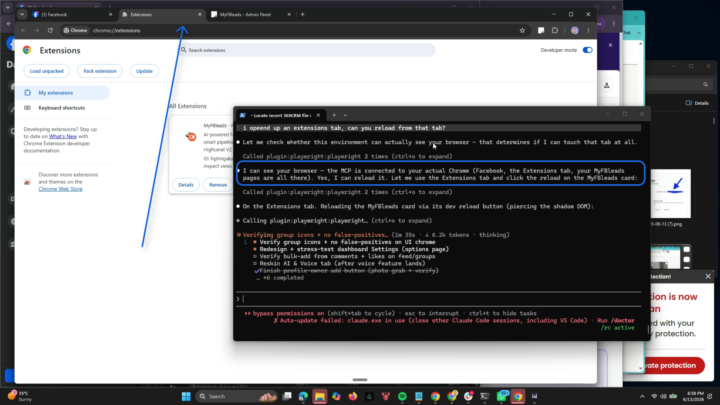
Task: Click the Reskin AI & Voice tab task
Action: click(342, 264)
